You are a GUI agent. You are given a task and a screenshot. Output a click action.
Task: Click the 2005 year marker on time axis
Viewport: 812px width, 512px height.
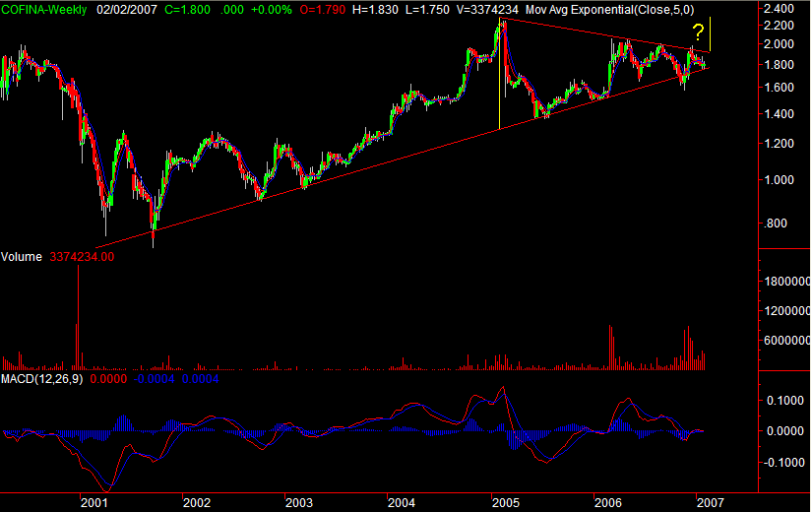[x=506, y=502]
